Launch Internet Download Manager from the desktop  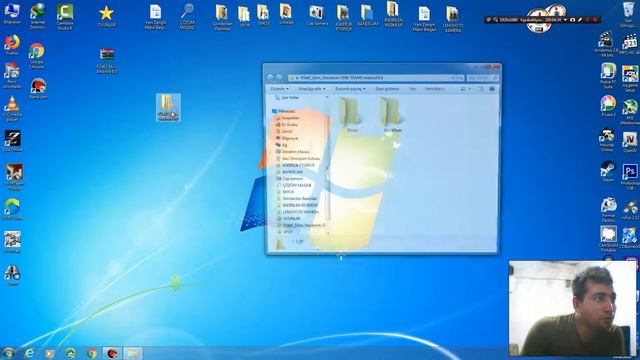(38, 16)
